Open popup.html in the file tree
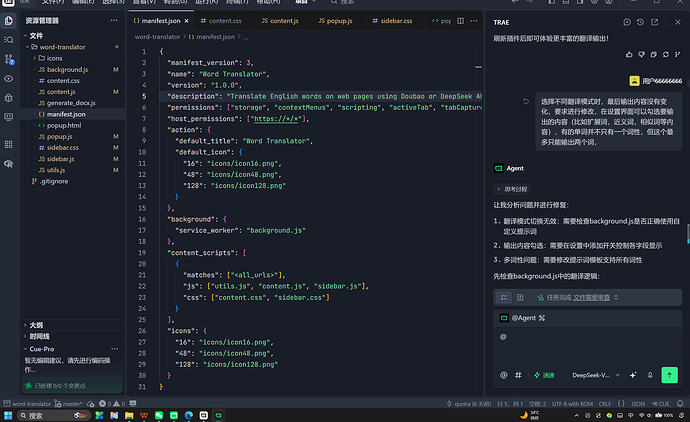The height and width of the screenshot is (422, 690). [x=64, y=125]
